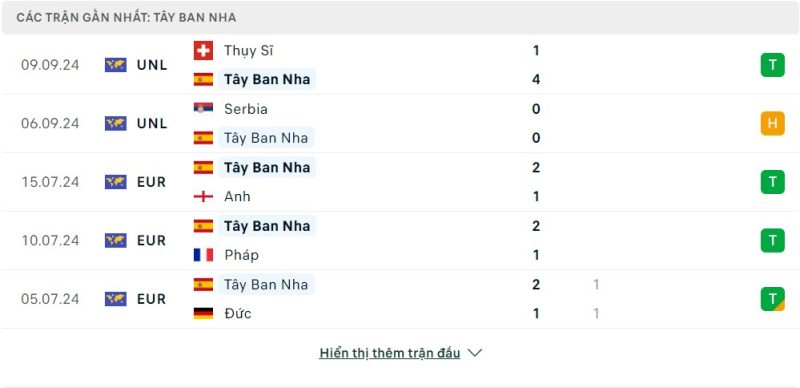Open the Thụy Sĩ team name

[x=248, y=51]
